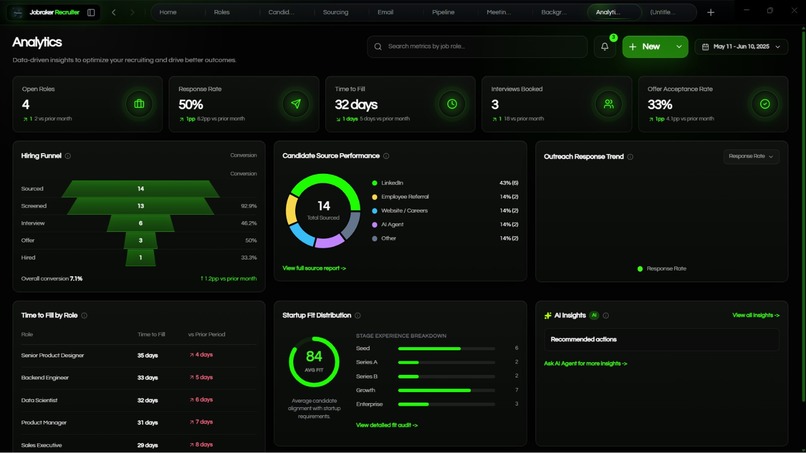Toggle AI Agent legend entry
The width and height of the screenshot is (806, 453).
pyautogui.click(x=388, y=225)
